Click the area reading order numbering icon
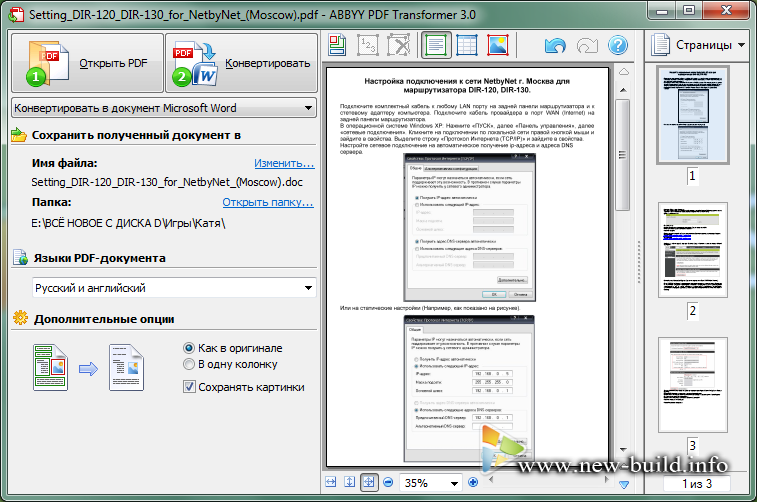This screenshot has height=502, width=757. pos(368,45)
